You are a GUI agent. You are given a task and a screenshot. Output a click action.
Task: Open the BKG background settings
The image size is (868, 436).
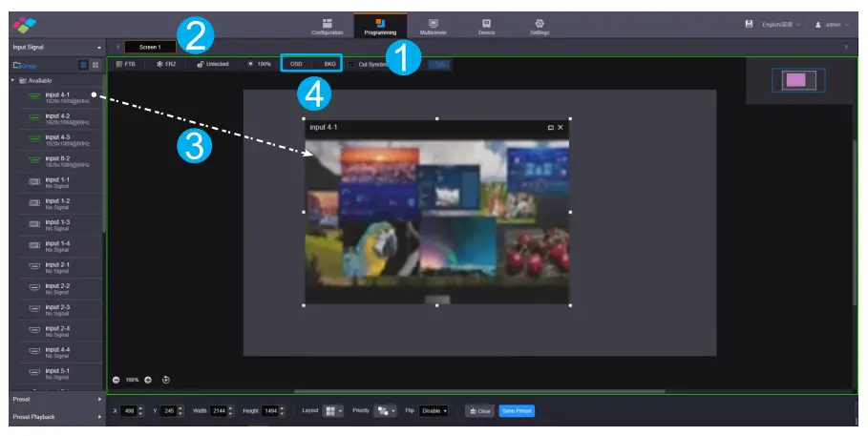[330, 64]
